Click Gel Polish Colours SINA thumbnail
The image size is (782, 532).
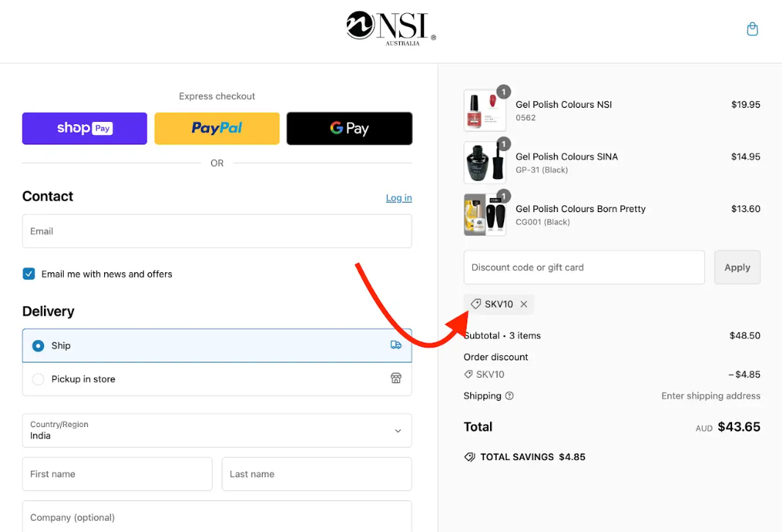coord(485,163)
